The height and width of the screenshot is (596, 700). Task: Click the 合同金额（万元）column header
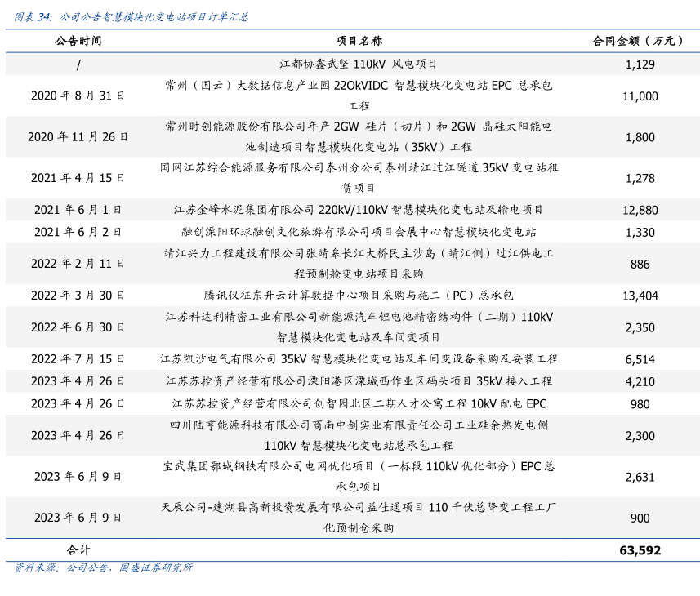coord(640,41)
